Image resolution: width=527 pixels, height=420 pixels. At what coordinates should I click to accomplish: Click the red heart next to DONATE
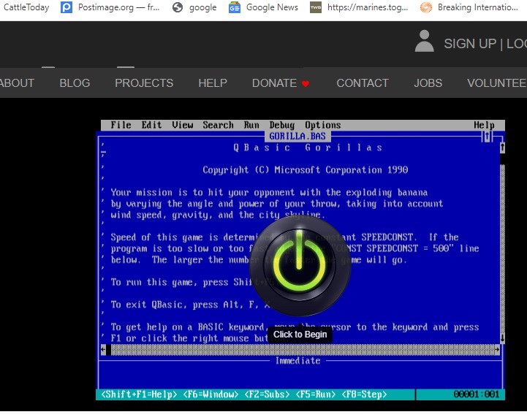(x=306, y=84)
